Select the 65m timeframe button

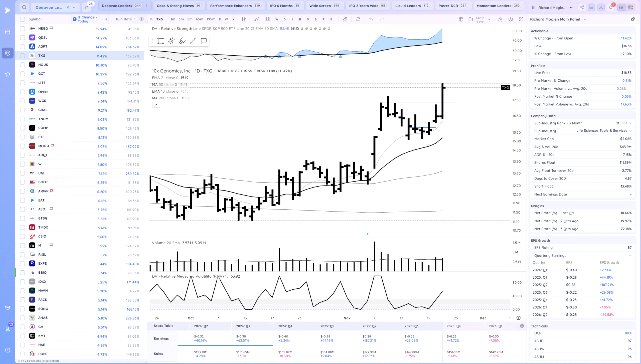coord(199,19)
